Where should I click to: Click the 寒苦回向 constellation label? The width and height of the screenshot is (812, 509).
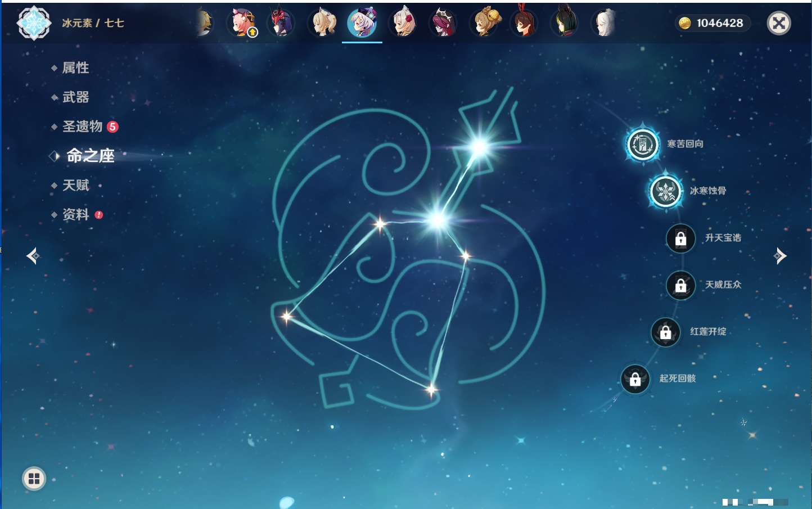coord(685,144)
